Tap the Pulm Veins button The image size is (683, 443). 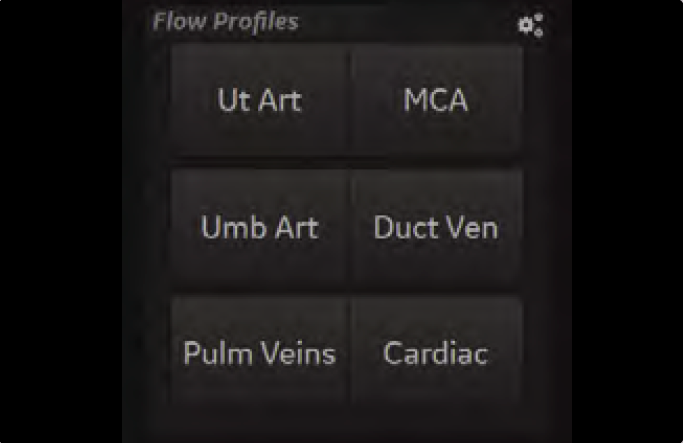tap(260, 352)
